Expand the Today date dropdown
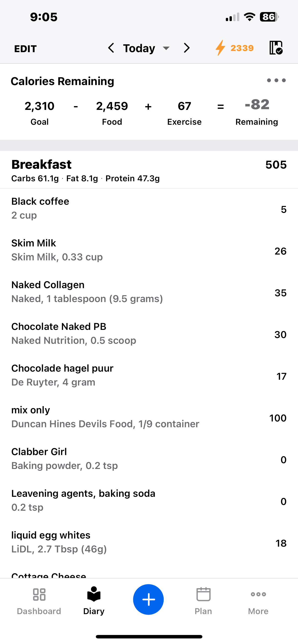Image resolution: width=298 pixels, height=644 pixels. [x=146, y=48]
